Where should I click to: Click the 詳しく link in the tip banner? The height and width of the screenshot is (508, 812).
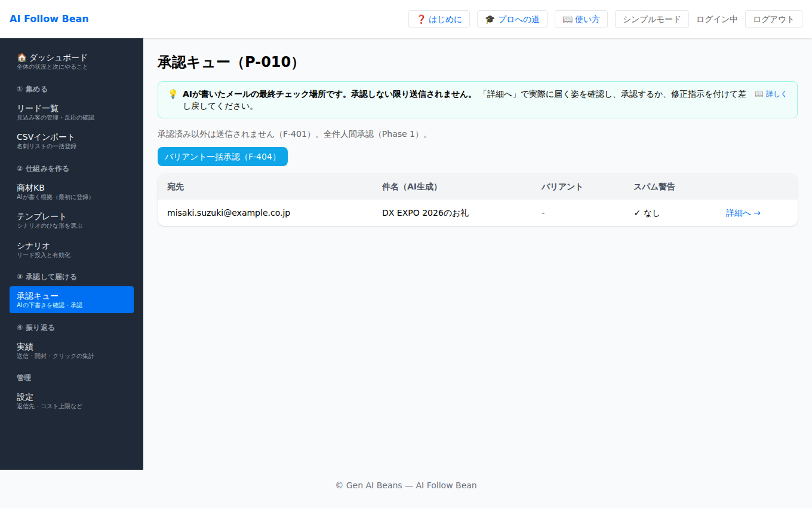[x=771, y=94]
